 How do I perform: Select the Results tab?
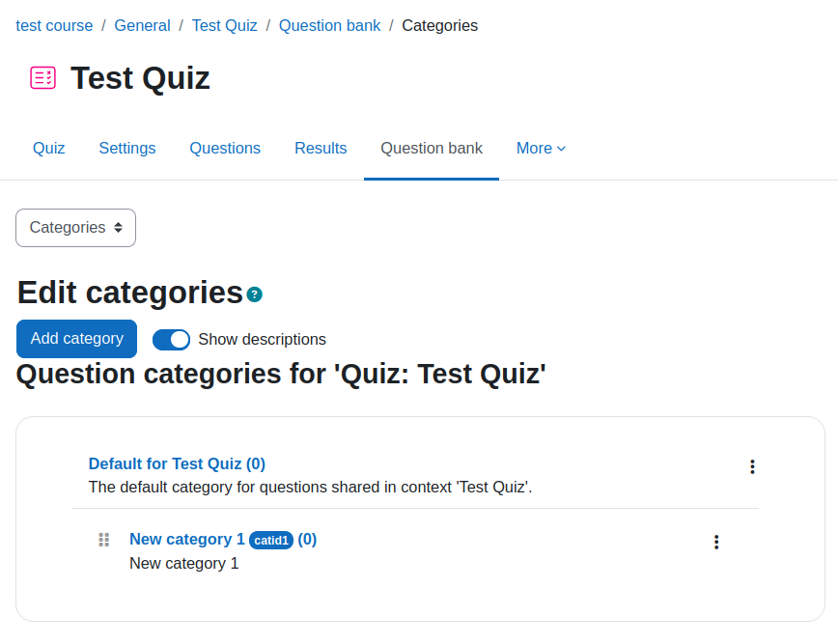(x=321, y=148)
